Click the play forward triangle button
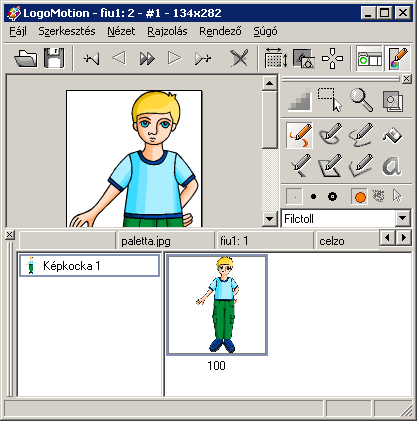Screen dimensions: 417x421 (175, 59)
